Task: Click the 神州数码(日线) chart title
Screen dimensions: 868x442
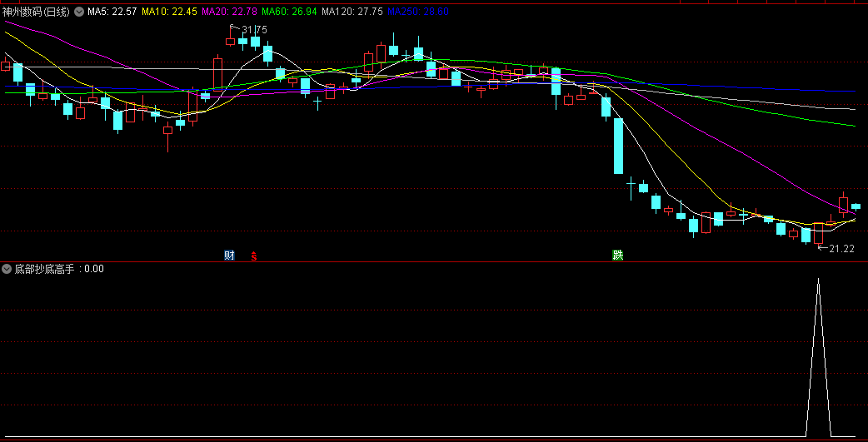Action: point(36,12)
